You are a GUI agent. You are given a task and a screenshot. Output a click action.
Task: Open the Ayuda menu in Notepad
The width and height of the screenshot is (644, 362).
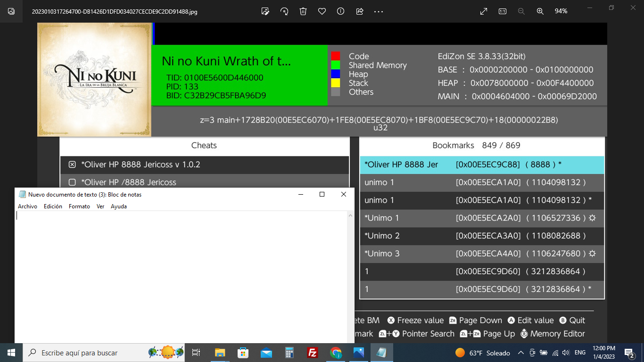pyautogui.click(x=119, y=206)
